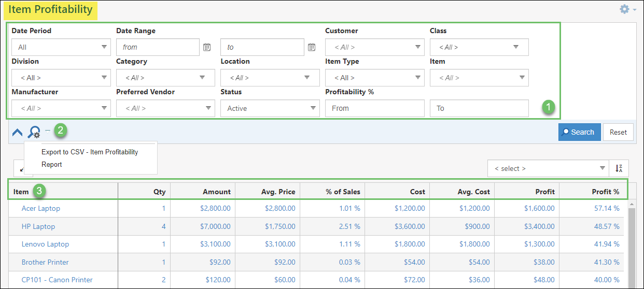
Task: Open the settings gear menu
Action: (x=627, y=9)
